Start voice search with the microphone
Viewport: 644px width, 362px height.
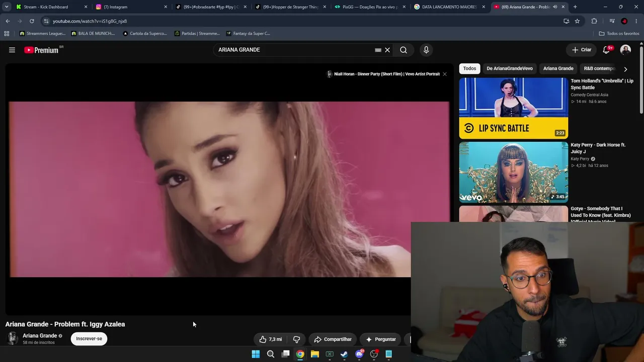(426, 50)
